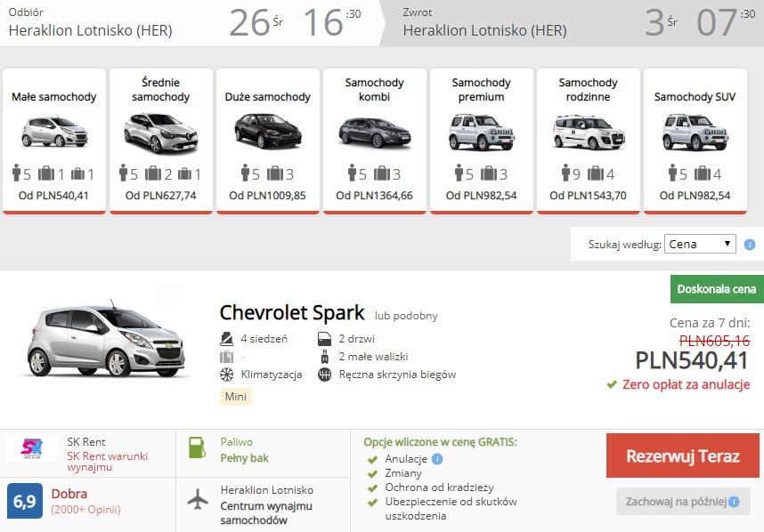Image resolution: width=764 pixels, height=532 pixels.
Task: Open the 2000+ Opinii reviews link
Action: pyautogui.click(x=85, y=510)
